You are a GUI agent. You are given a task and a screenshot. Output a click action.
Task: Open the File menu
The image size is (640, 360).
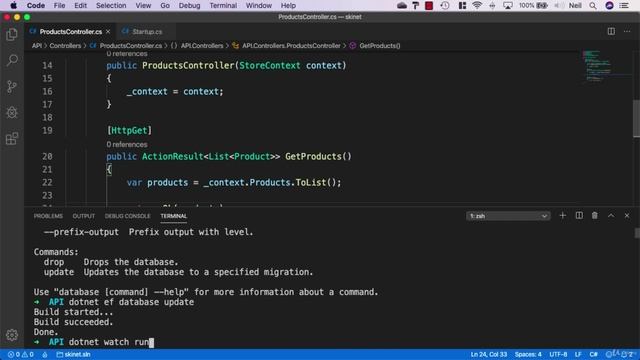point(59,5)
